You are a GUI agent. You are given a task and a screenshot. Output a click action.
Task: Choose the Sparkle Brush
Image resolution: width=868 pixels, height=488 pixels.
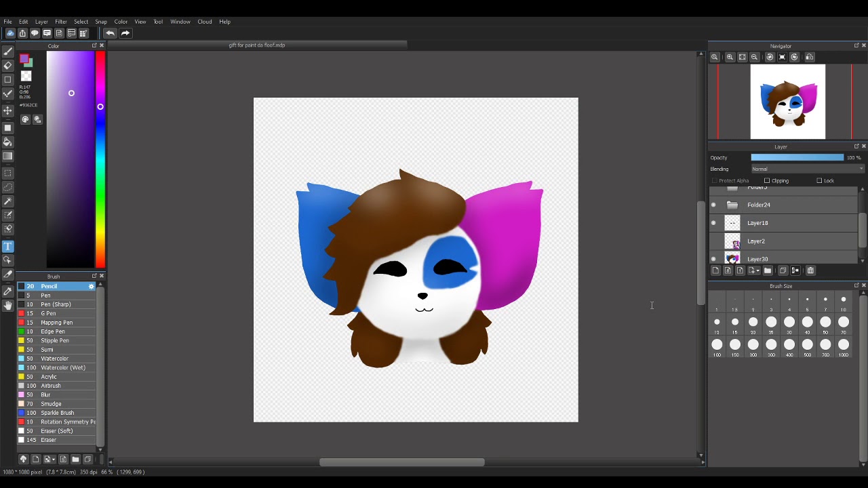56,413
